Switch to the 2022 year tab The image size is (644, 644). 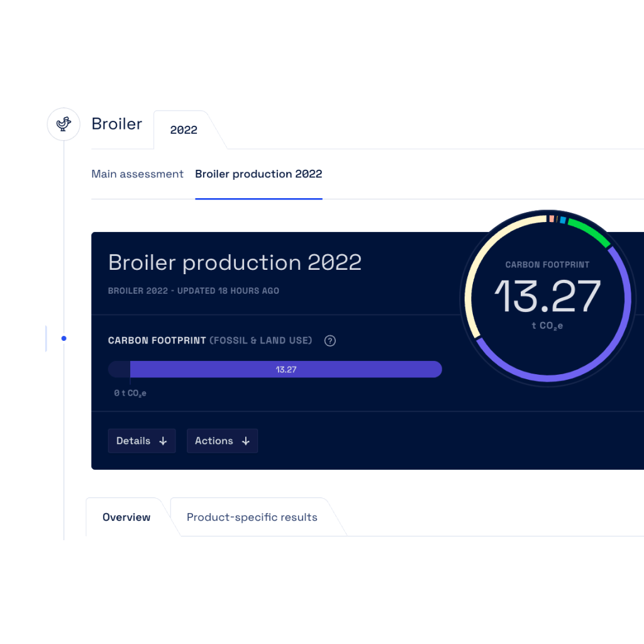(x=184, y=130)
